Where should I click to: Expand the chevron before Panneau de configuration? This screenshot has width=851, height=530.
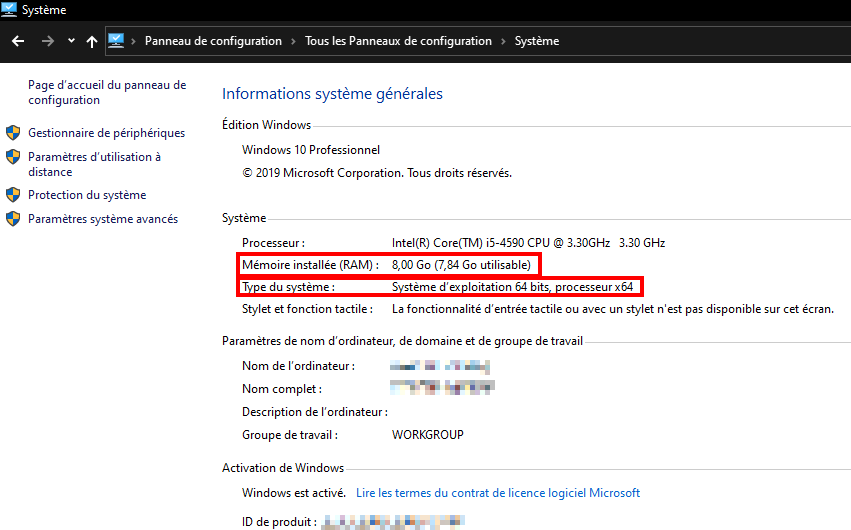(134, 41)
